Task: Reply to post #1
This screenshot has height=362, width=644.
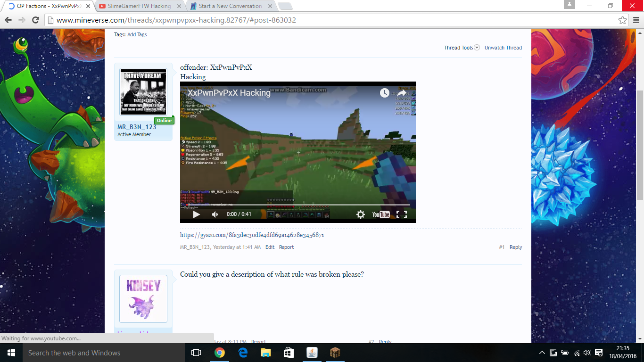Action: coord(516,247)
